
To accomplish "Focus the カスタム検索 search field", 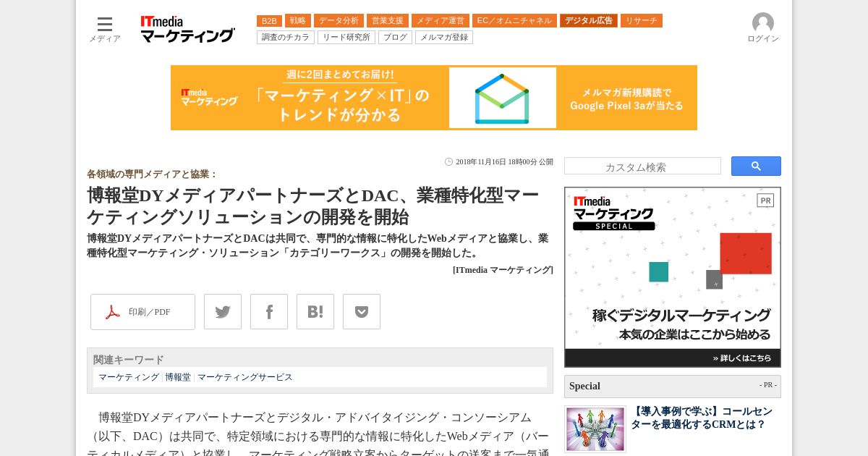I will (x=642, y=166).
